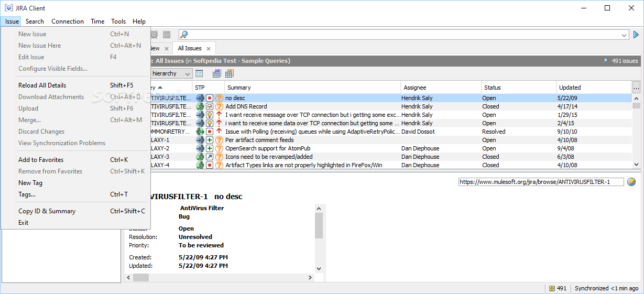The width and height of the screenshot is (644, 294).
Task: Click inside the quick search field
Action: [403, 35]
